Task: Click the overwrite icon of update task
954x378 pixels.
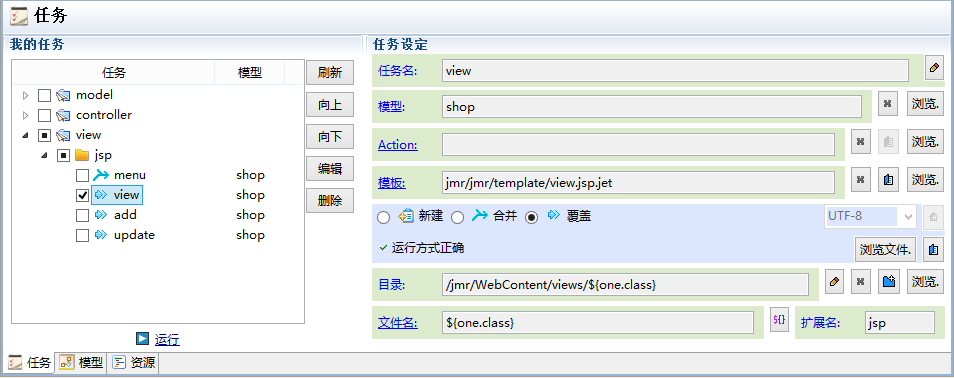Action: pos(101,235)
